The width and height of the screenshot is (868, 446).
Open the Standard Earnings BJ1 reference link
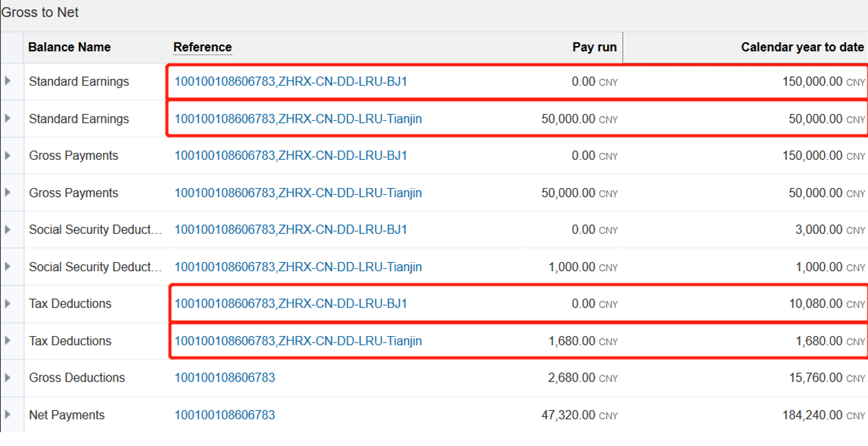click(291, 82)
